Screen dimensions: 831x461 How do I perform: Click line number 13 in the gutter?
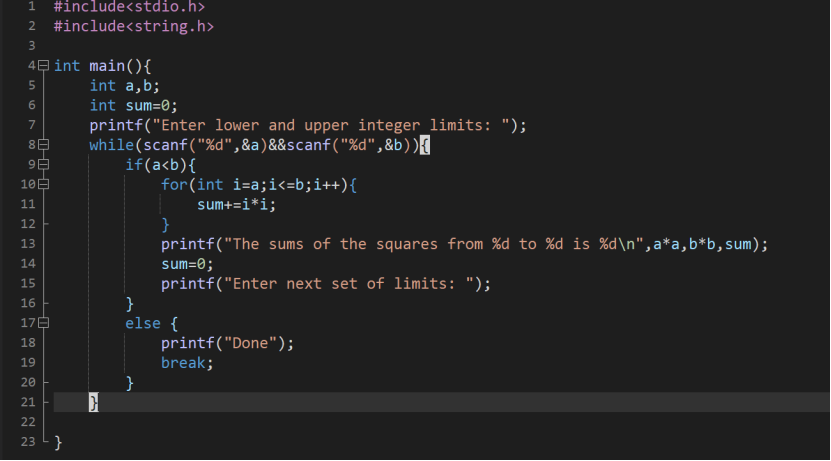(28, 244)
